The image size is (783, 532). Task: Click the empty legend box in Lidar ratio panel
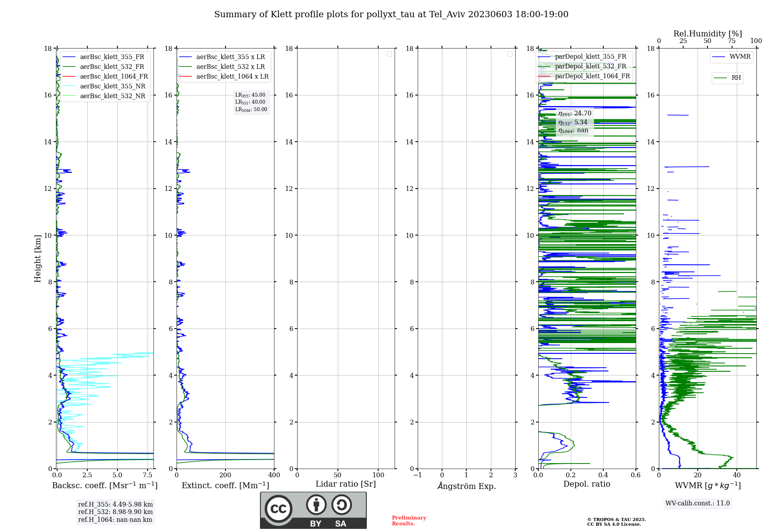(389, 54)
